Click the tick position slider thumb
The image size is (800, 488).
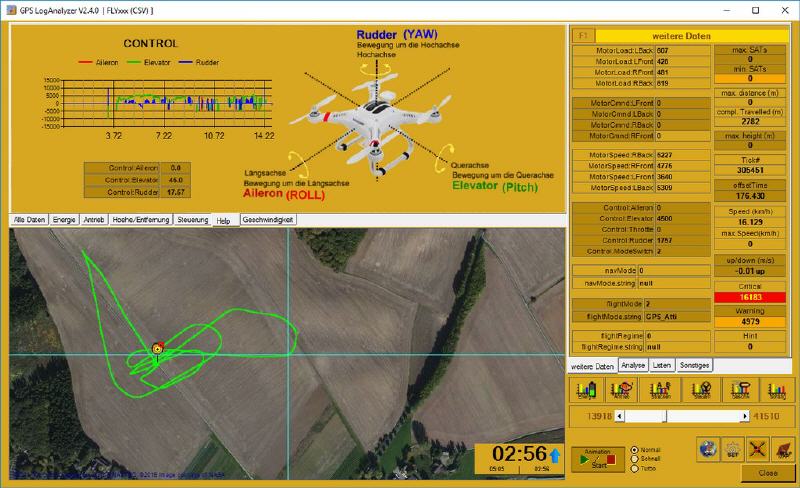[664, 416]
